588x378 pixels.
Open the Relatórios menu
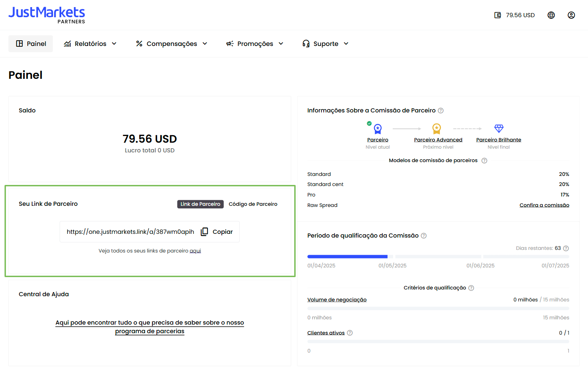[x=90, y=44]
